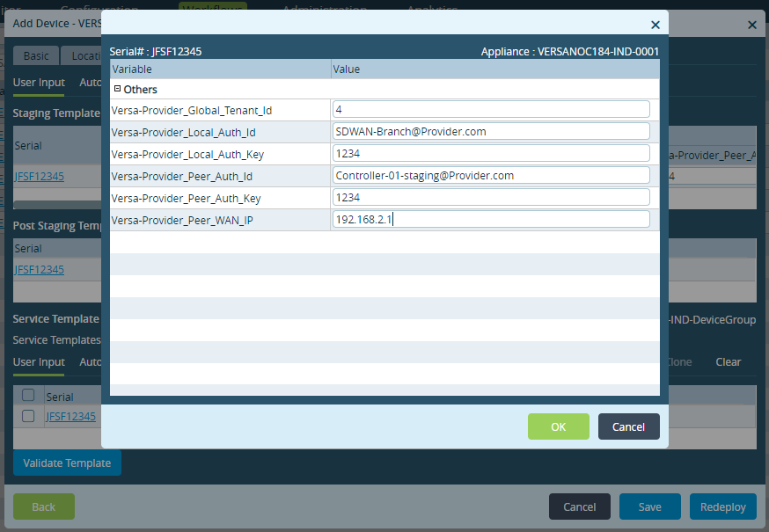Image resolution: width=769 pixels, height=532 pixels.
Task: Switch to the Location tab
Action: coord(82,56)
